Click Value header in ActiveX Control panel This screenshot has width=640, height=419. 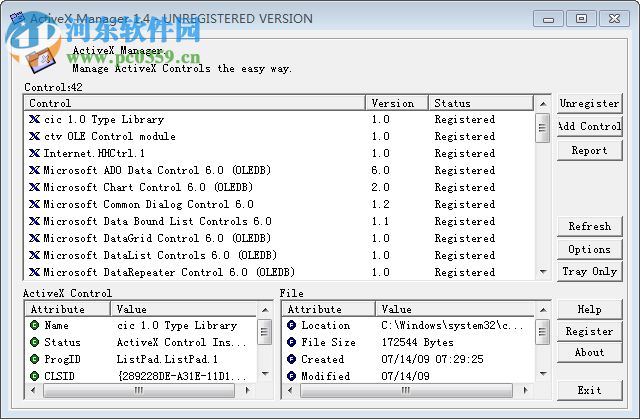click(184, 309)
